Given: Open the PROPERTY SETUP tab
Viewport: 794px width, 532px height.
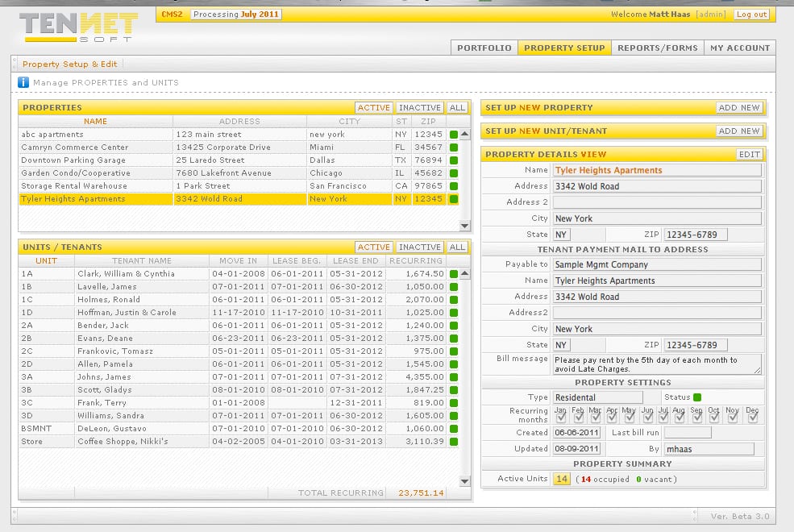Looking at the screenshot, I should click(x=564, y=48).
